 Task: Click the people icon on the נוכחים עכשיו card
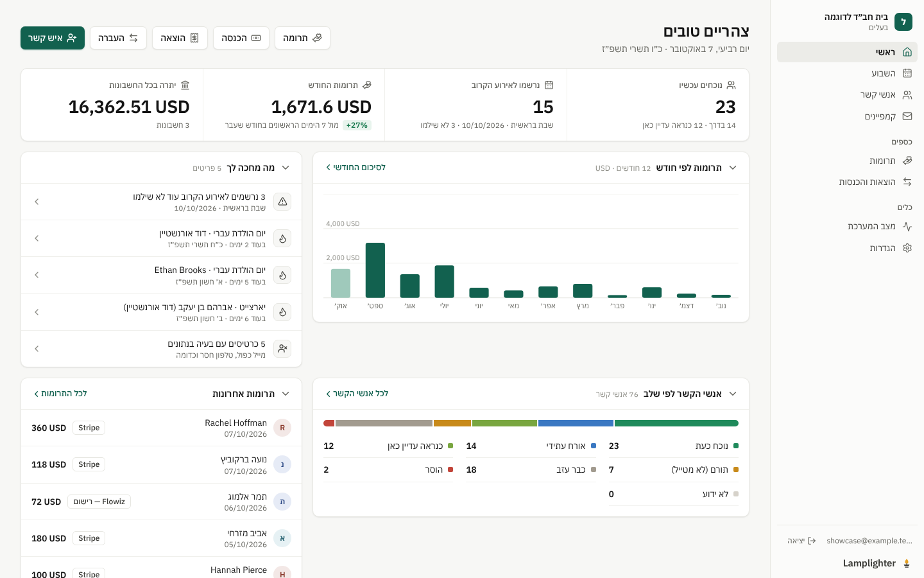tap(731, 85)
